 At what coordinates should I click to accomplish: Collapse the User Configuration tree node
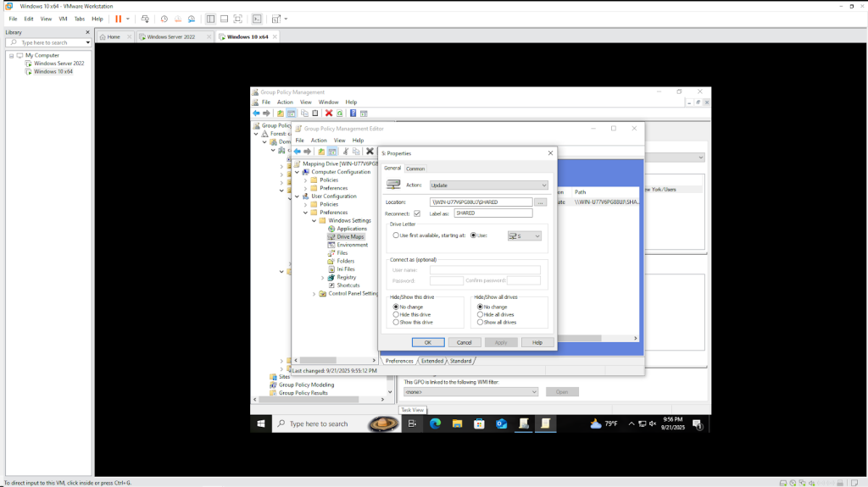click(297, 196)
